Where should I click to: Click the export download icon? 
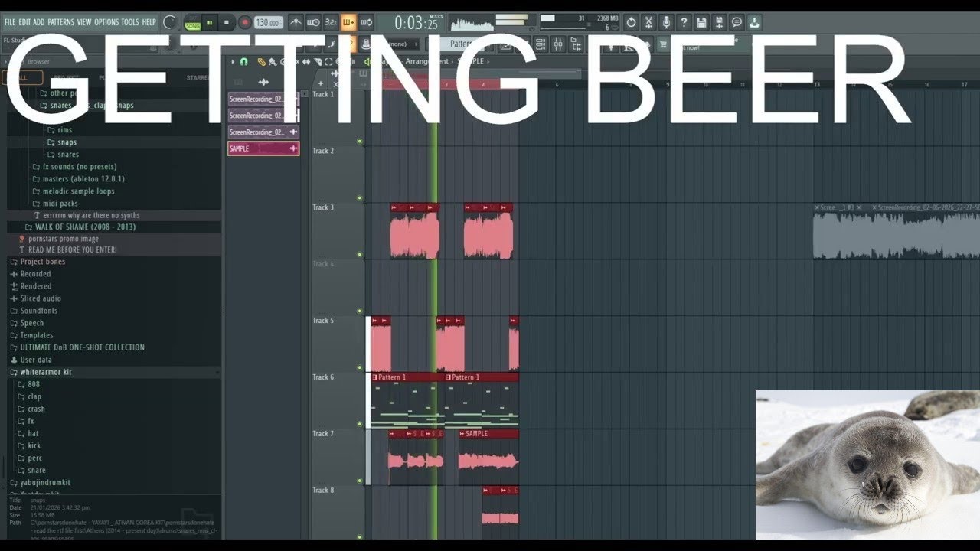(x=754, y=22)
